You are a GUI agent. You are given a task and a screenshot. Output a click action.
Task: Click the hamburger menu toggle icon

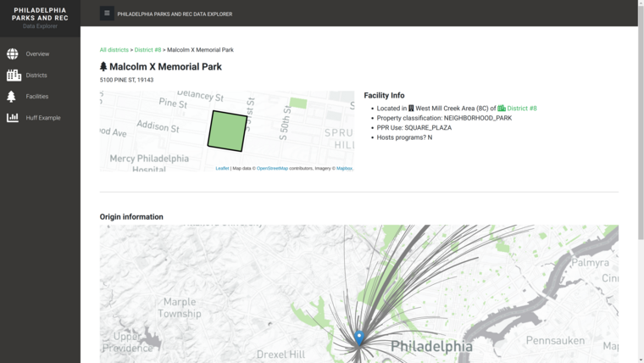pyautogui.click(x=107, y=14)
